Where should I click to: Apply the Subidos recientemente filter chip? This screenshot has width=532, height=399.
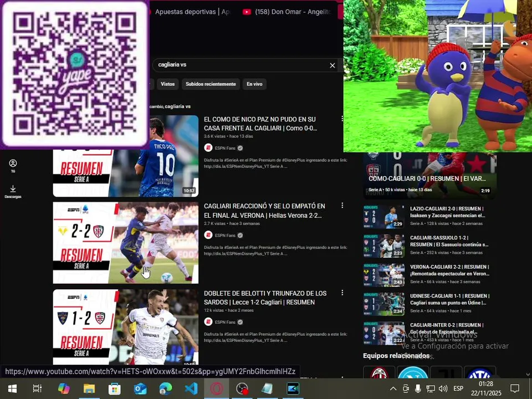pyautogui.click(x=211, y=84)
